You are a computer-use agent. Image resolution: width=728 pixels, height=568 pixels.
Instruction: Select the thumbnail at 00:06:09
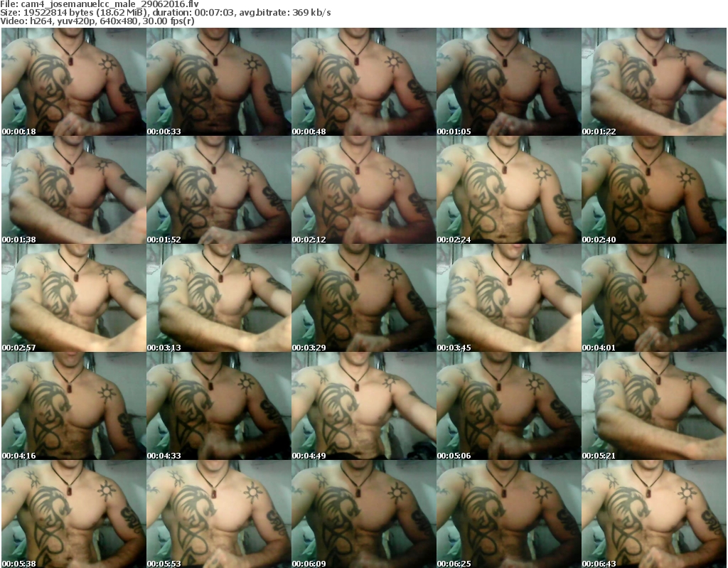pos(363,514)
